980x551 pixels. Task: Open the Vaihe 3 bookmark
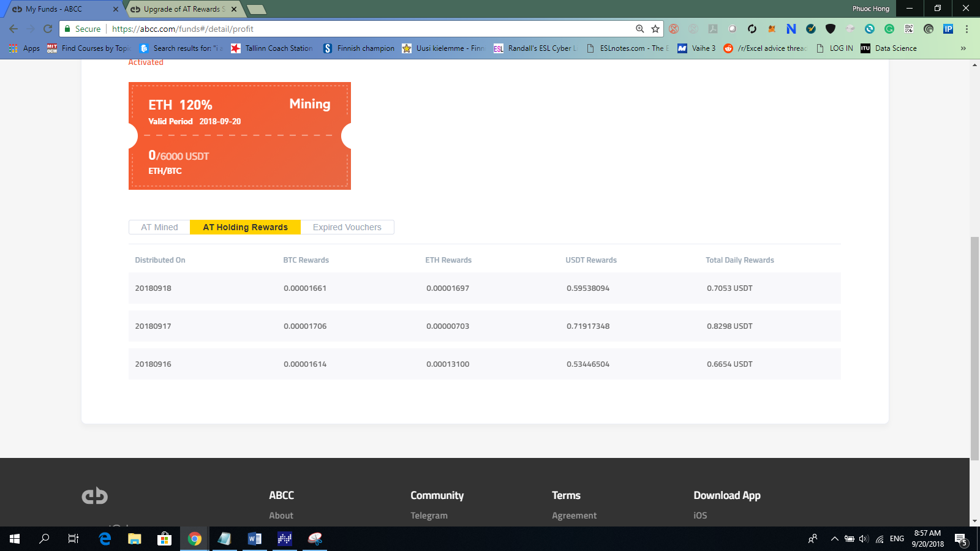tap(696, 48)
